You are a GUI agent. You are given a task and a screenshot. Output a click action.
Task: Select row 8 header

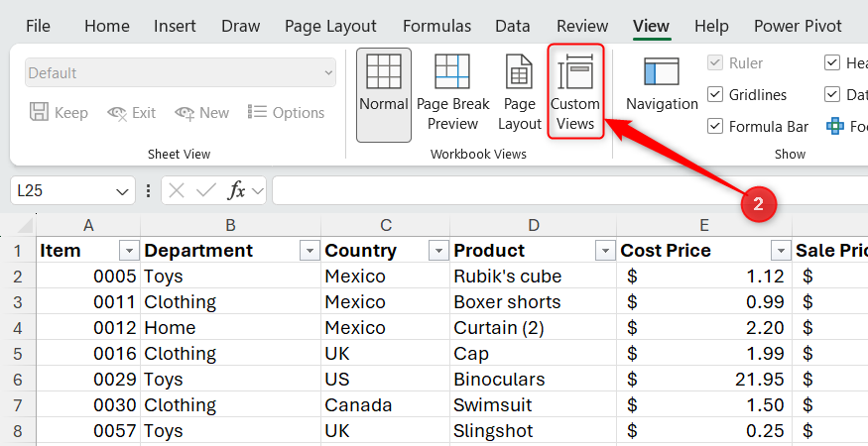pos(18,430)
